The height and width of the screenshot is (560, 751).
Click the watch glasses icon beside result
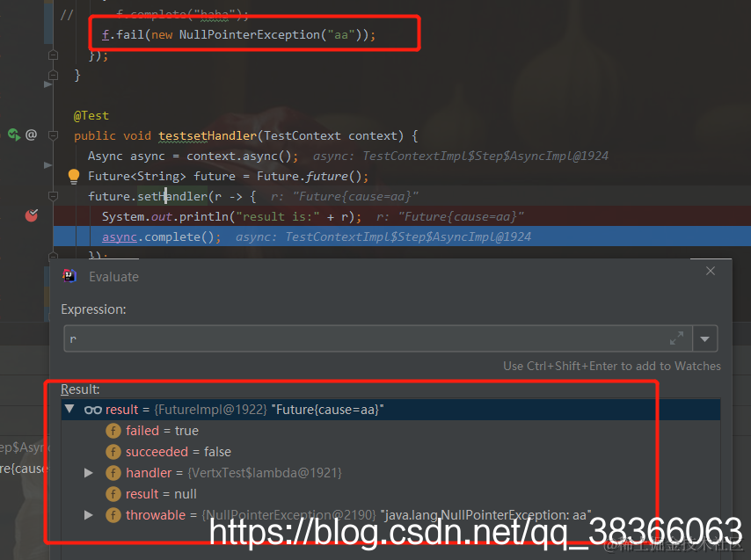click(93, 411)
